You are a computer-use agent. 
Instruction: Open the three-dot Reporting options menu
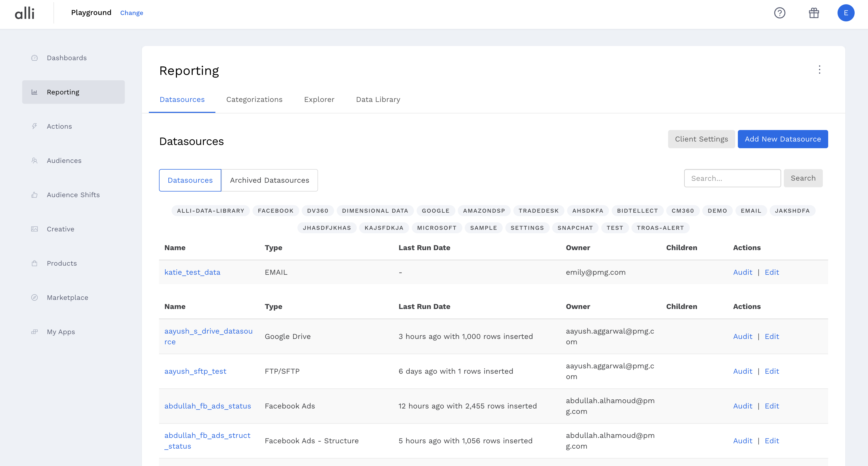pos(820,70)
